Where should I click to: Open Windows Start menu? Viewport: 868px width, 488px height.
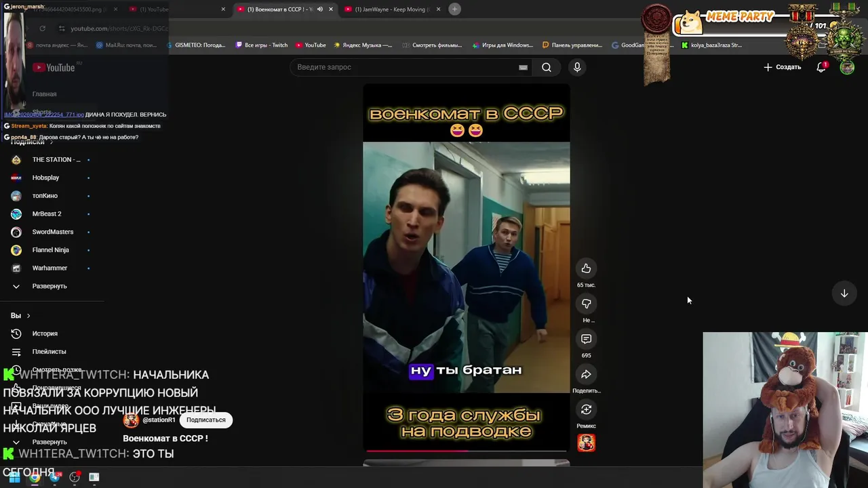click(14, 477)
